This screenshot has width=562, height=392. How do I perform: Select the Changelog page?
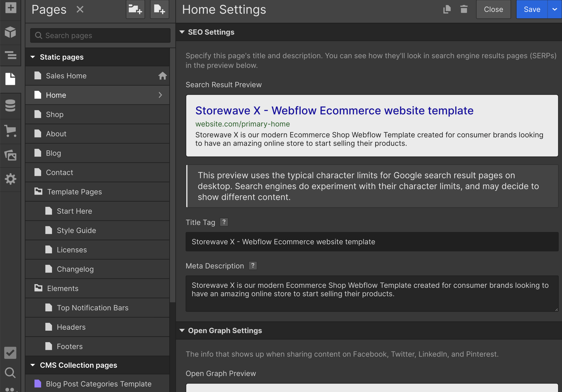pyautogui.click(x=97, y=269)
